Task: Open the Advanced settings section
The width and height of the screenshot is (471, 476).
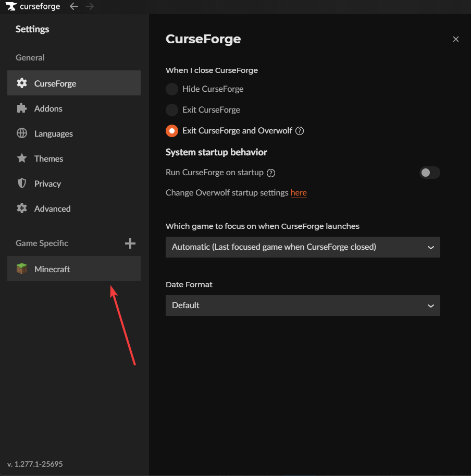Action: click(x=74, y=208)
